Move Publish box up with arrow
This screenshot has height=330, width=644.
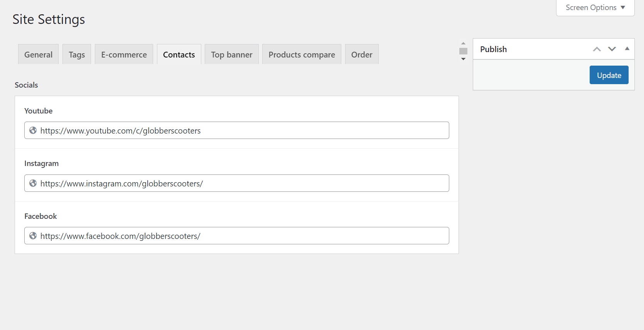click(x=597, y=49)
